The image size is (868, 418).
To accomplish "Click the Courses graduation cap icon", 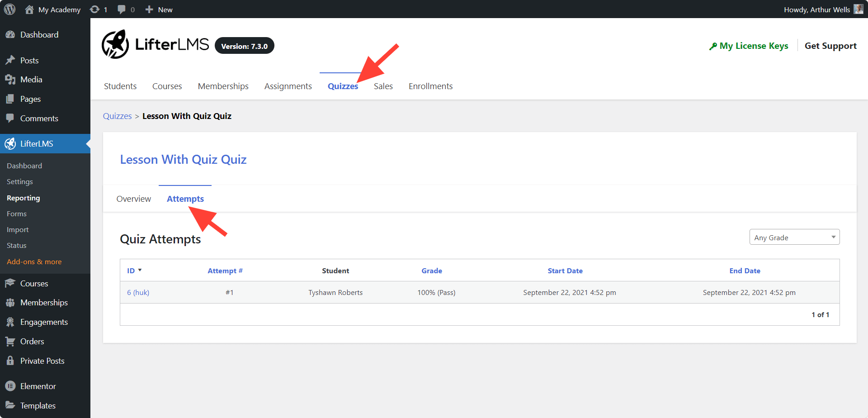I will click(10, 283).
